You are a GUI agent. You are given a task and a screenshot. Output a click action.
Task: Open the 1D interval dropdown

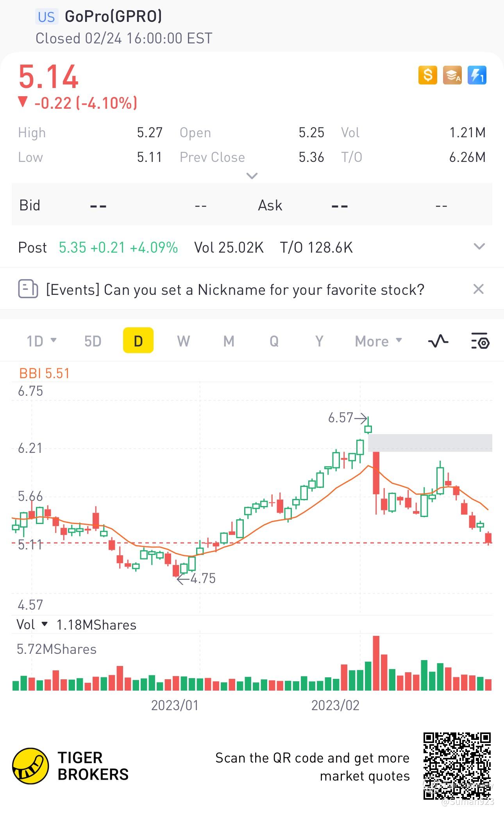41,341
